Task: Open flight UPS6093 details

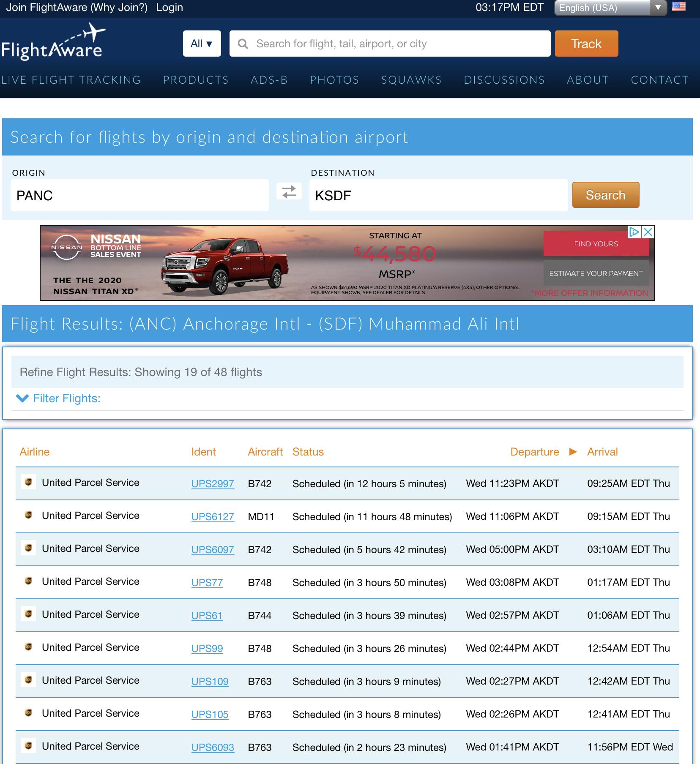Action: (x=213, y=747)
